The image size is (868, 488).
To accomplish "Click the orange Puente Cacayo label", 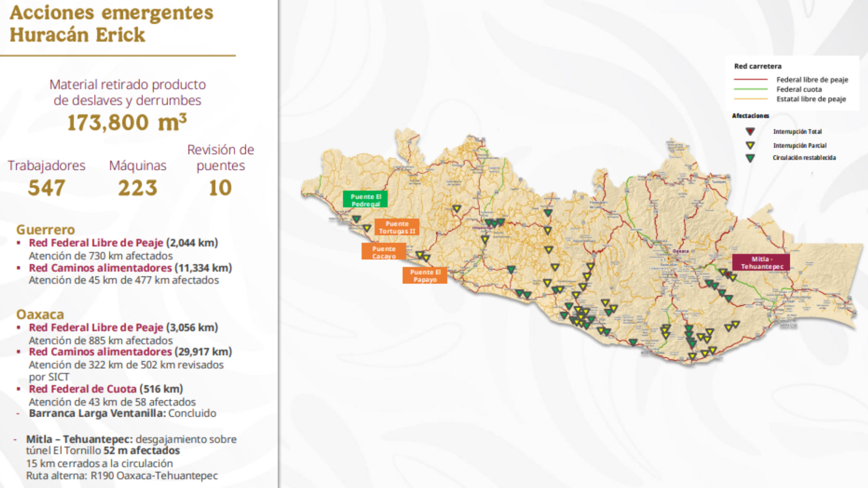I will click(384, 251).
